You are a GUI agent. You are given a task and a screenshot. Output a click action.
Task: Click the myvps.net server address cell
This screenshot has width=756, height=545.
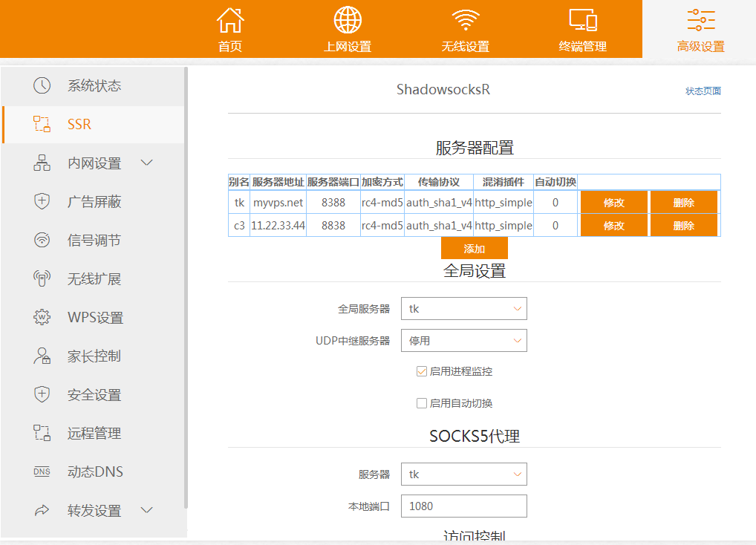(278, 203)
